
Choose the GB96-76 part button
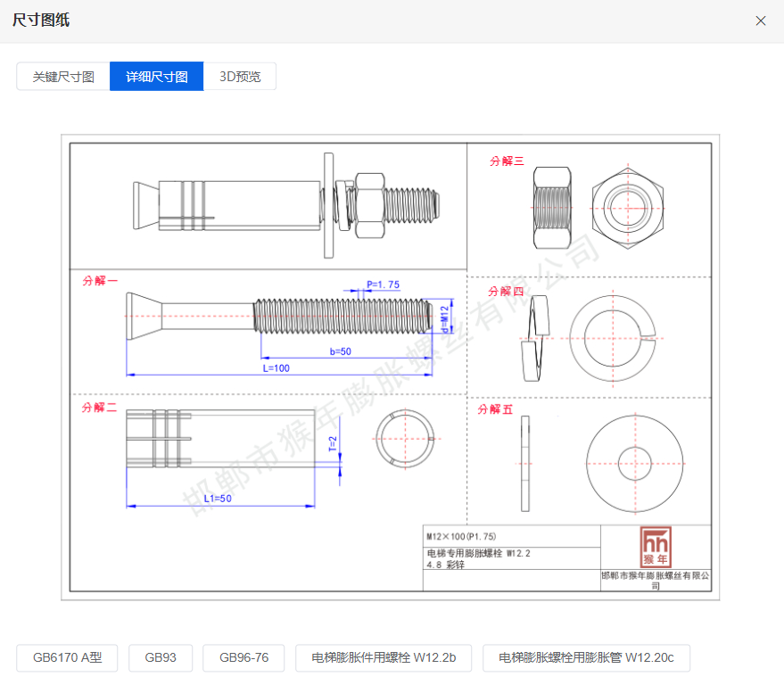[243, 658]
